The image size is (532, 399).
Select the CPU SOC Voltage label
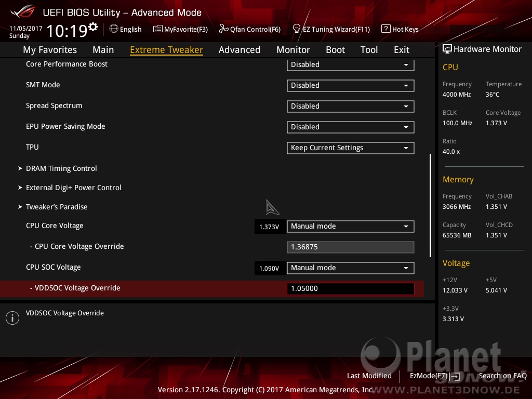(x=54, y=267)
